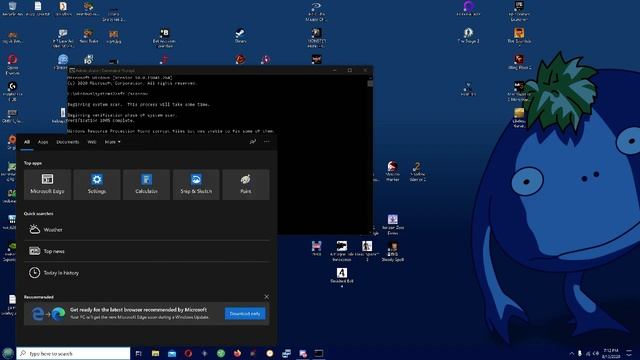This screenshot has height=360, width=640.
Task: Select the Opera desktop shortcut
Action: coord(12,64)
